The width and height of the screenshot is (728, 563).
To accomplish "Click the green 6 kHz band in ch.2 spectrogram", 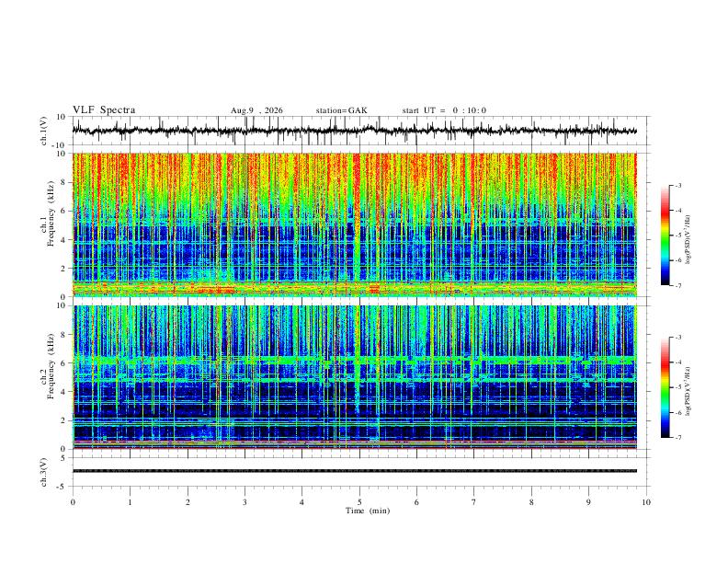I will coord(355,360).
